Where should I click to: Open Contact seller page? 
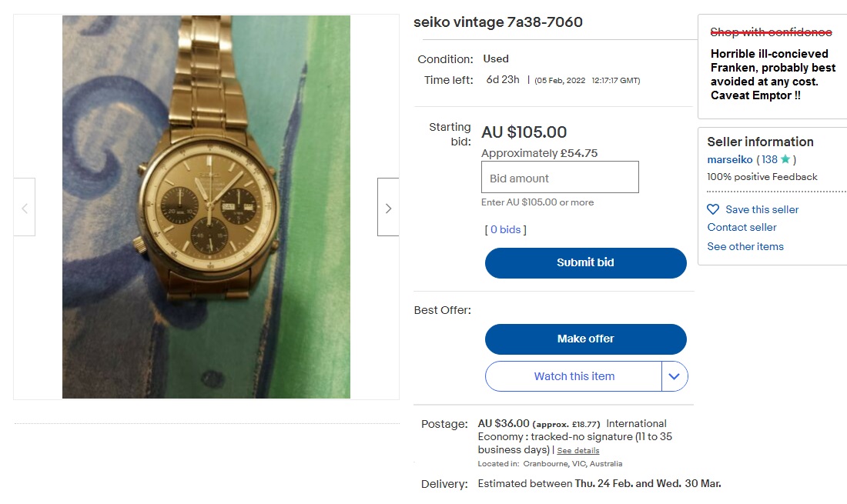point(742,227)
